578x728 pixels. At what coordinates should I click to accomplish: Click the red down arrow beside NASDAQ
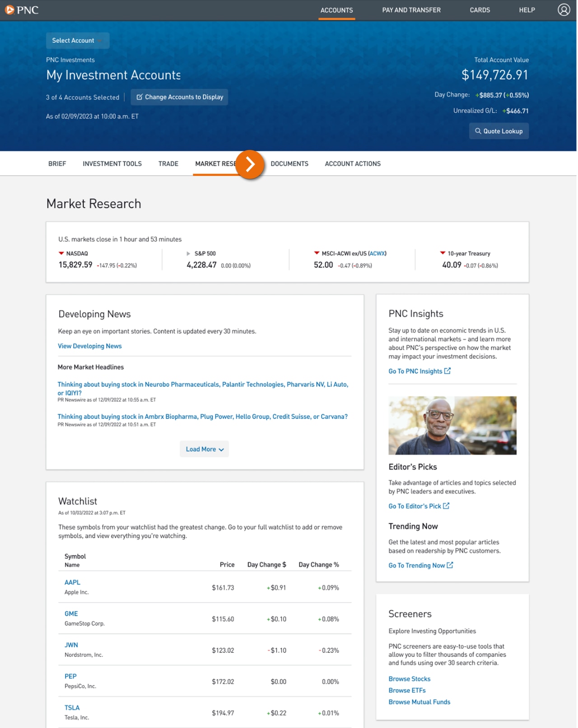click(x=61, y=253)
